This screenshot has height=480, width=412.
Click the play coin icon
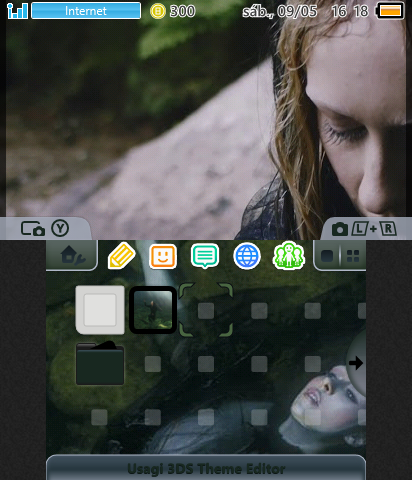(158, 11)
